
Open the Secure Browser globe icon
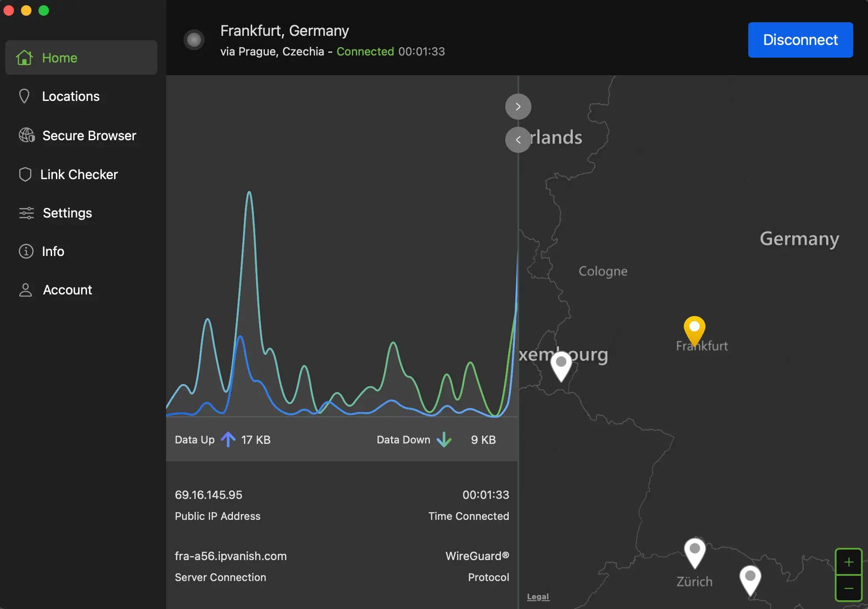tap(26, 135)
